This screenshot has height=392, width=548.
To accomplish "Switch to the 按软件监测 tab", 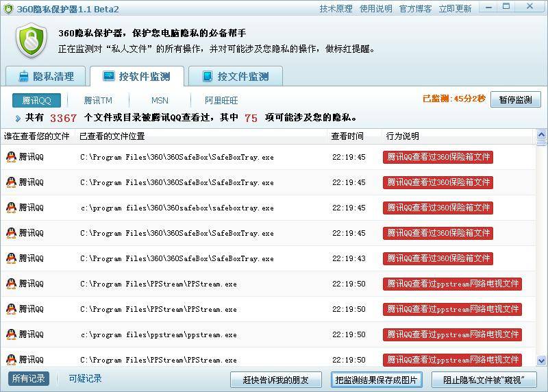I will (136, 76).
